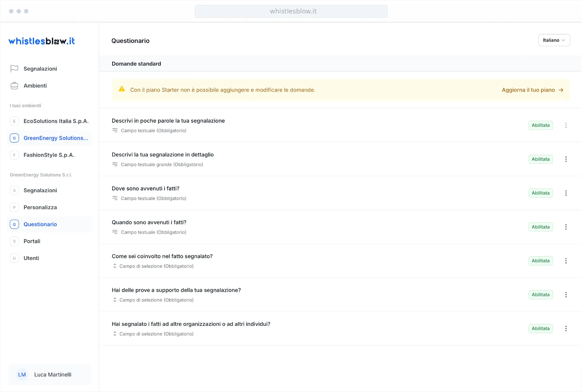Toggle Abilitata badge on 'Descrivi in poche parole'
The image size is (582, 392).
(541, 125)
